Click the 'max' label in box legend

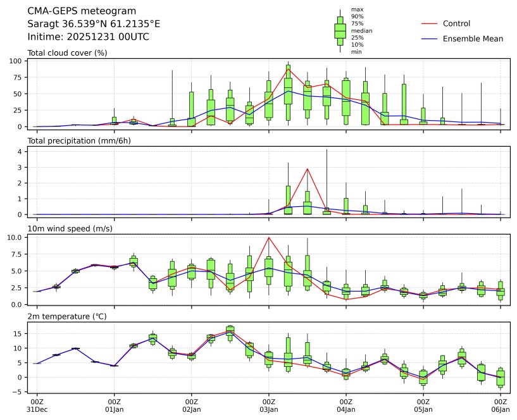point(357,9)
